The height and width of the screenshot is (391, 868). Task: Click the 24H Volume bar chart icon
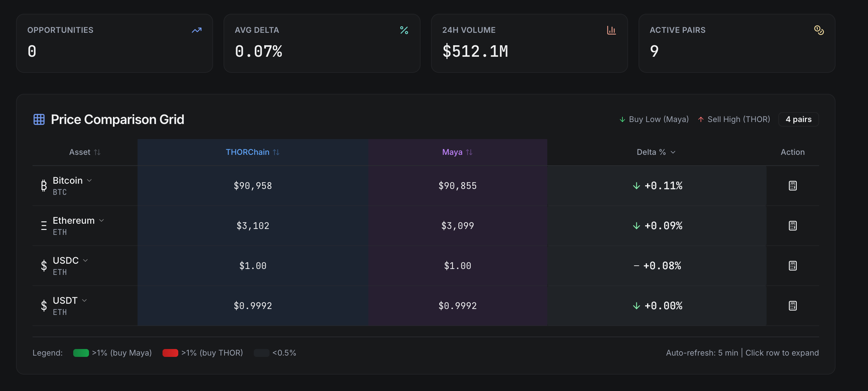[611, 30]
